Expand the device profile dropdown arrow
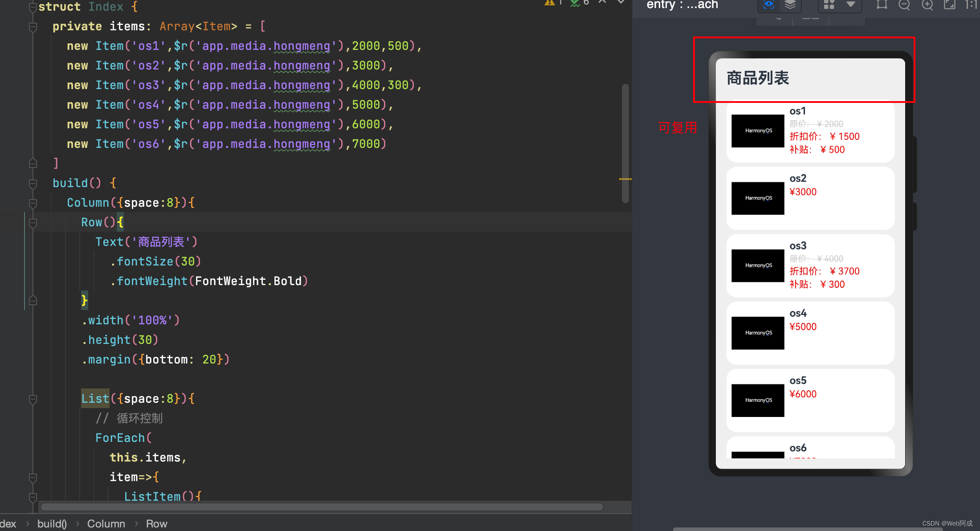The image size is (980, 531). tap(851, 4)
